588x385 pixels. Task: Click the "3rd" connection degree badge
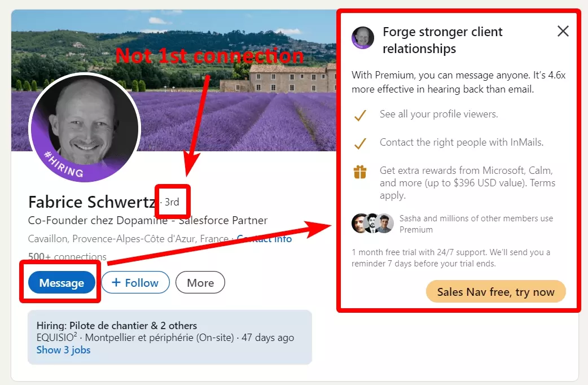tap(172, 202)
